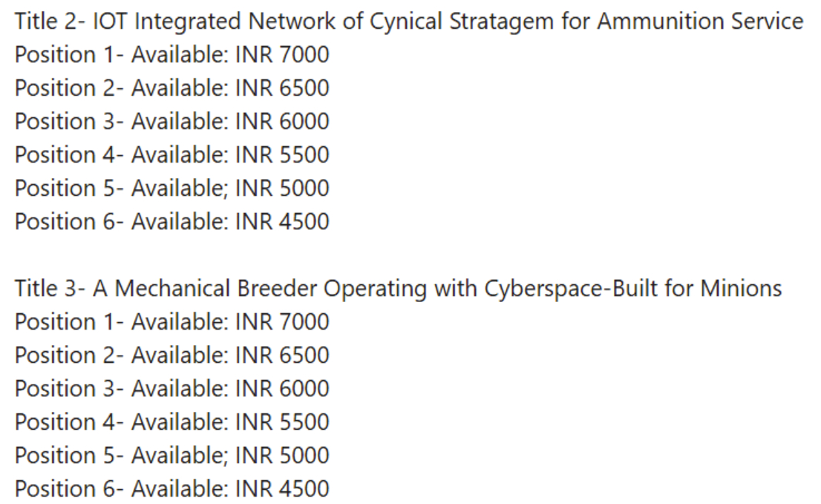Select Position 5 line under Title 2

tap(171, 189)
